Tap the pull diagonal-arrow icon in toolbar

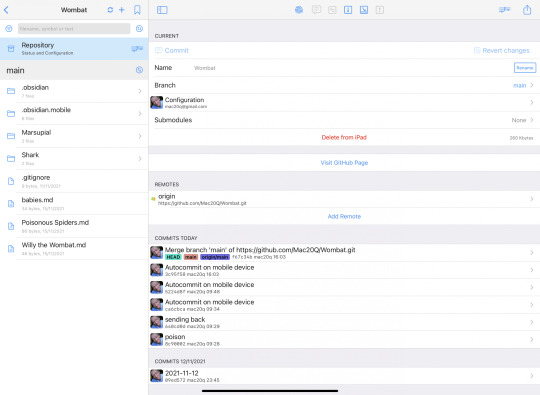click(364, 10)
